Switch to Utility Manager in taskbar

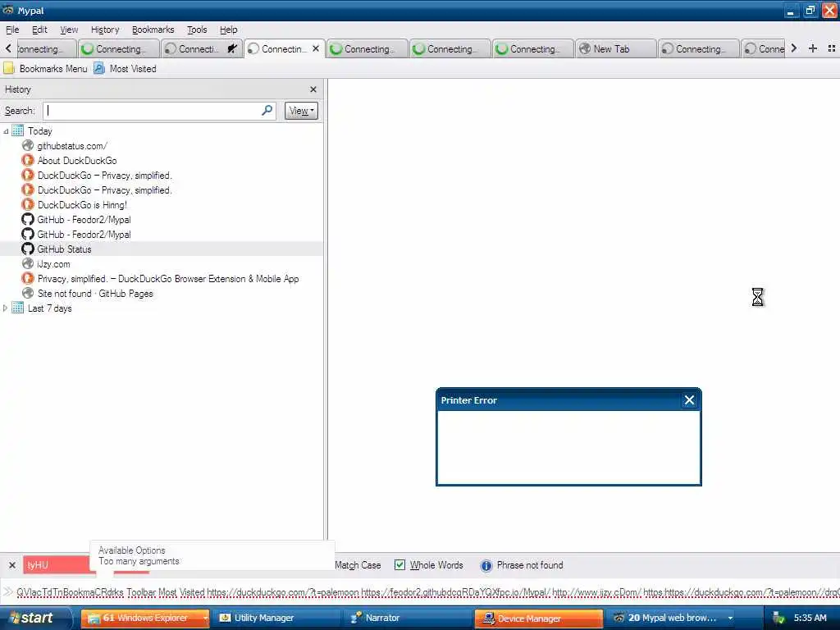click(277, 619)
